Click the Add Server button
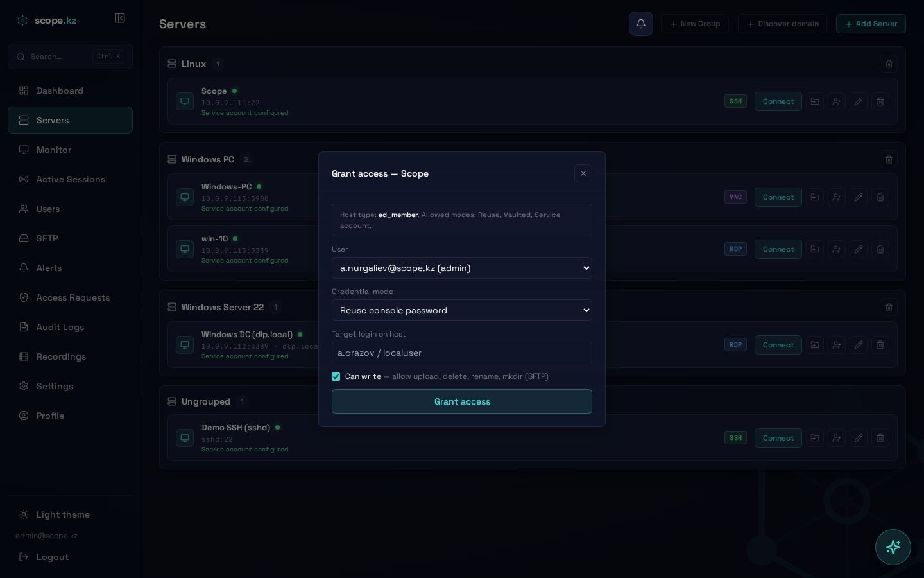This screenshot has height=578, width=924. click(871, 24)
